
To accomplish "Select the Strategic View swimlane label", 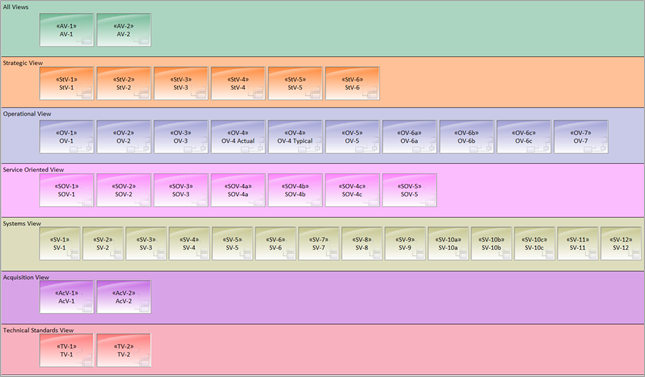I will [23, 63].
